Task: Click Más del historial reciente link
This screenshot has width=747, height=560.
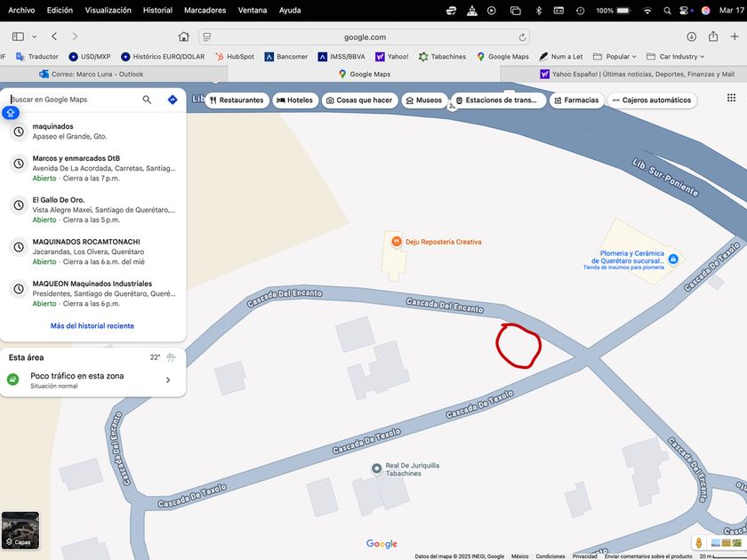Action: [x=92, y=325]
